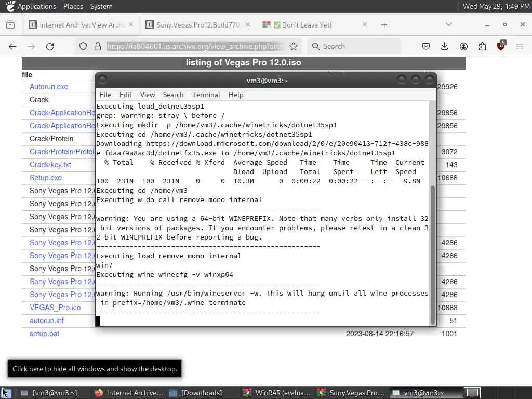
Task: Close the Sony.Vegas.Pro12 tab
Action: click(248, 25)
